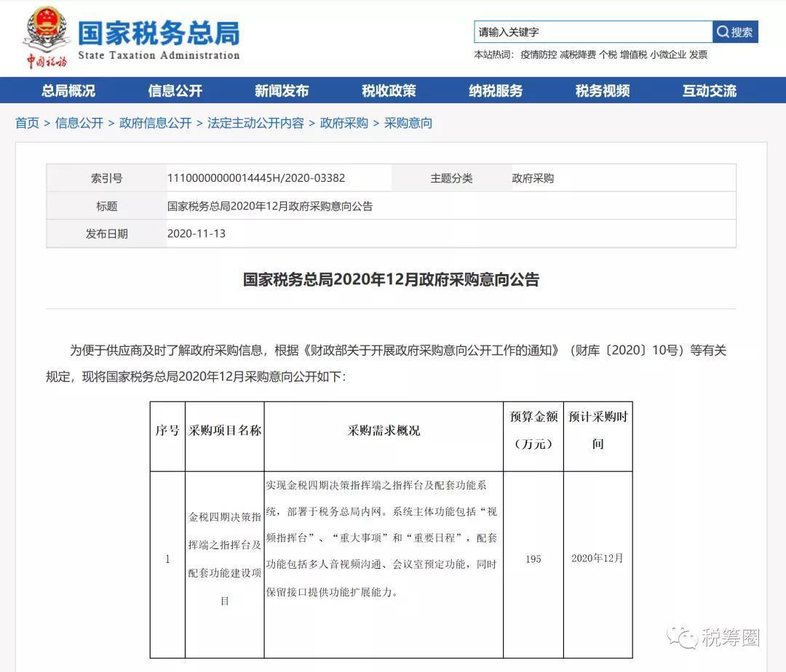
Task: Click hot keyword 发票
Action: tap(698, 55)
